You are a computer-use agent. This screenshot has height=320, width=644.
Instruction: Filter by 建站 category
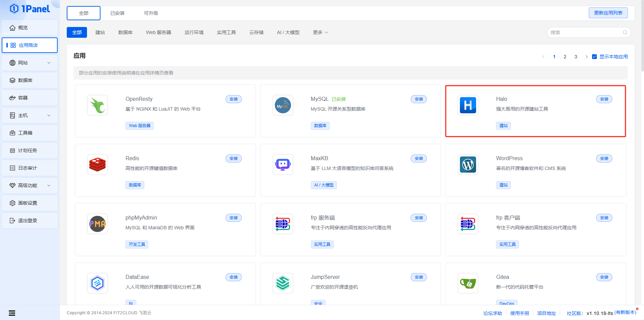point(100,32)
